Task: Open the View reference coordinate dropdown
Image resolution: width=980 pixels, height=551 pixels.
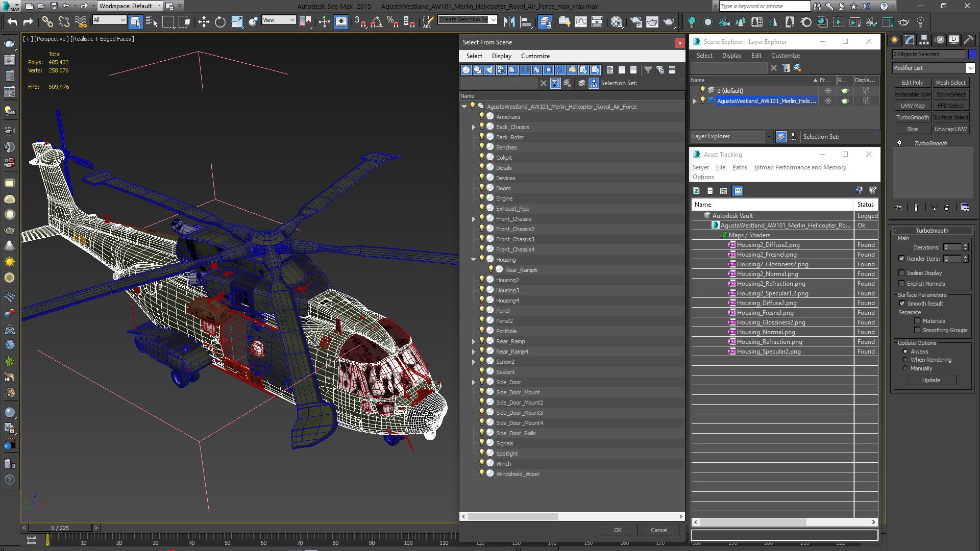Action: click(279, 20)
